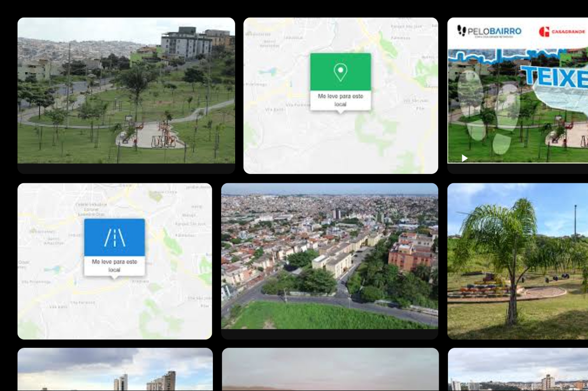Click the map background behind the road card
Viewport: 588px width, 391px height.
[173, 309]
